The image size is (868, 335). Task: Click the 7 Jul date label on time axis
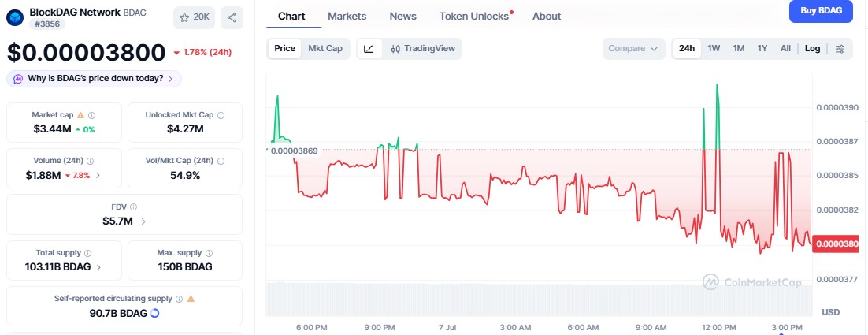tap(447, 327)
